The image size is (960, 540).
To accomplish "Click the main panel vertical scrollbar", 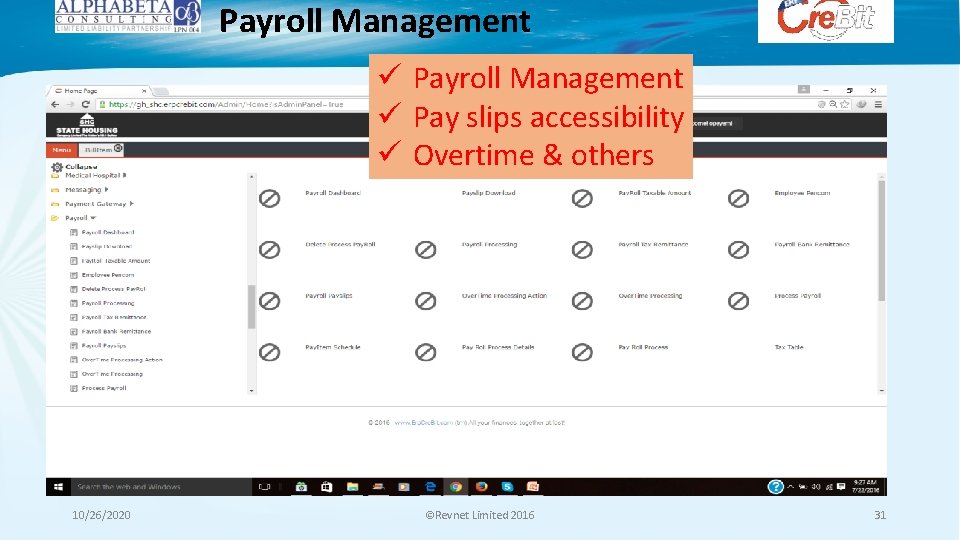I will (882, 241).
